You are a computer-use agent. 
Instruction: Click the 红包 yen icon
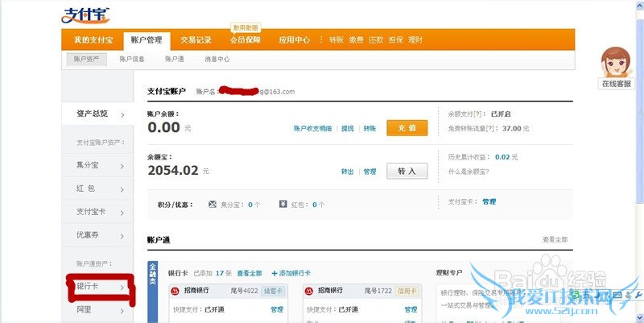pyautogui.click(x=283, y=204)
